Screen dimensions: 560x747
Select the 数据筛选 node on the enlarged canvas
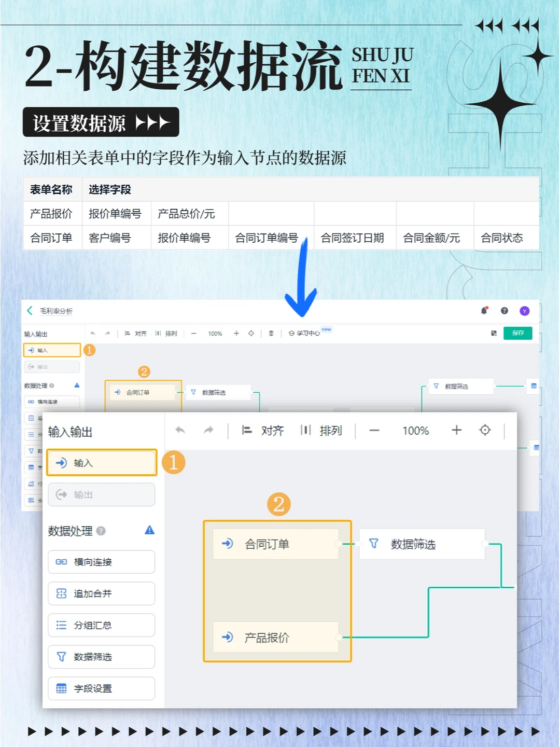[x=422, y=544]
